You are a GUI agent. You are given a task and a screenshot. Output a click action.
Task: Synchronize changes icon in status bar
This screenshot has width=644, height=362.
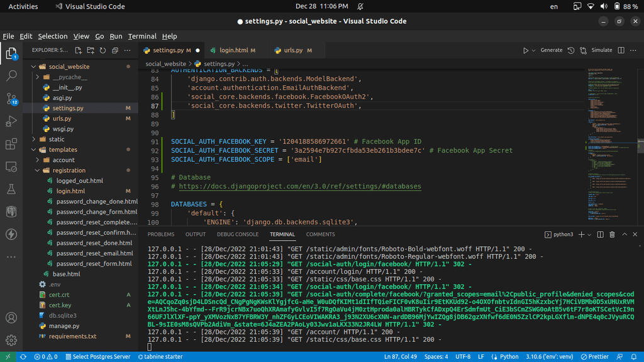point(23,357)
